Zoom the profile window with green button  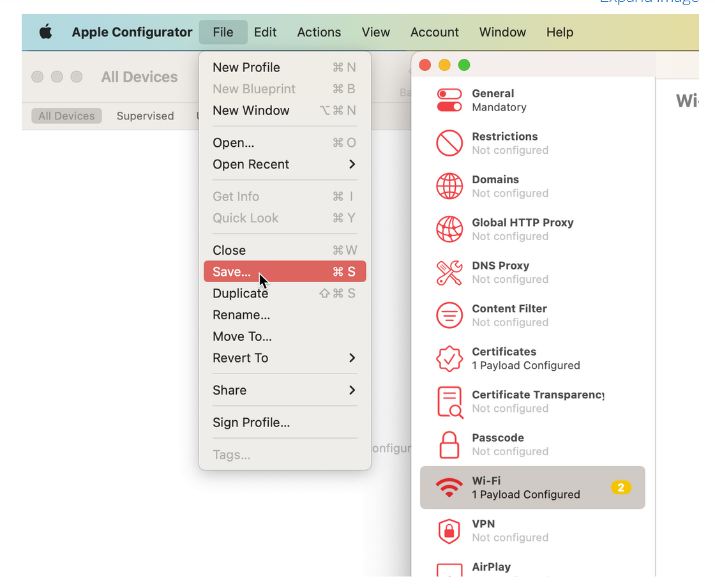coord(464,65)
